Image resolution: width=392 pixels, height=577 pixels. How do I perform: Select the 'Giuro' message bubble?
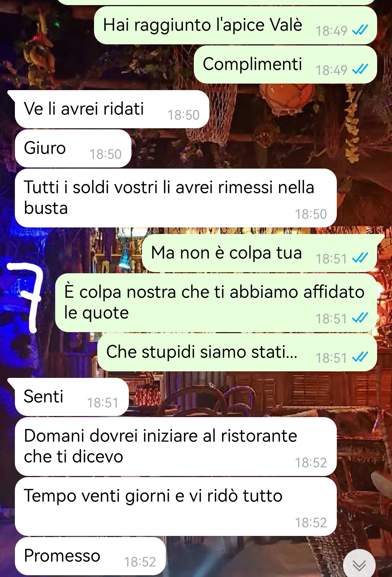73,148
